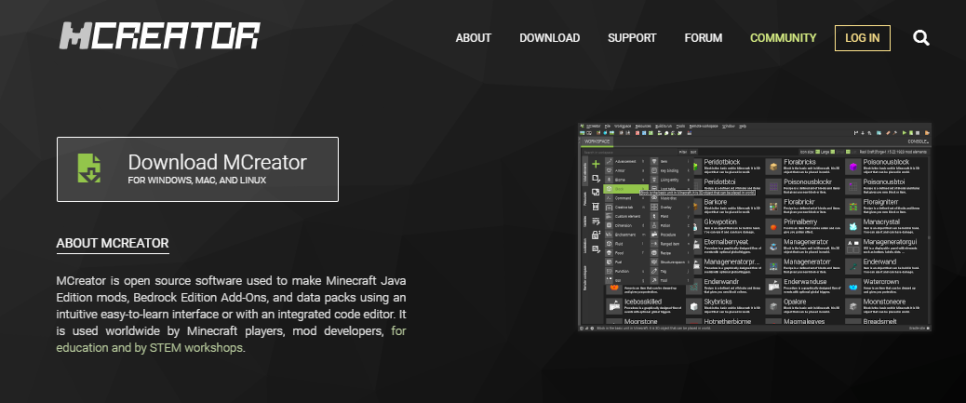This screenshot has height=403, width=966.
Task: Go to the Download menu item
Action: click(x=549, y=38)
